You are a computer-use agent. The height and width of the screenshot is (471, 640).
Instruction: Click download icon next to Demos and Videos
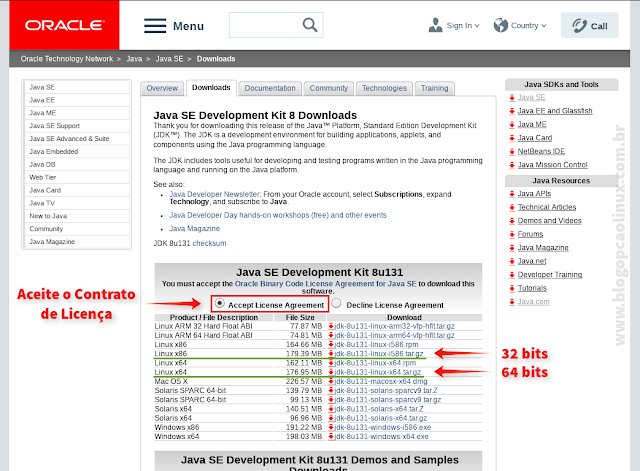pyautogui.click(x=512, y=221)
